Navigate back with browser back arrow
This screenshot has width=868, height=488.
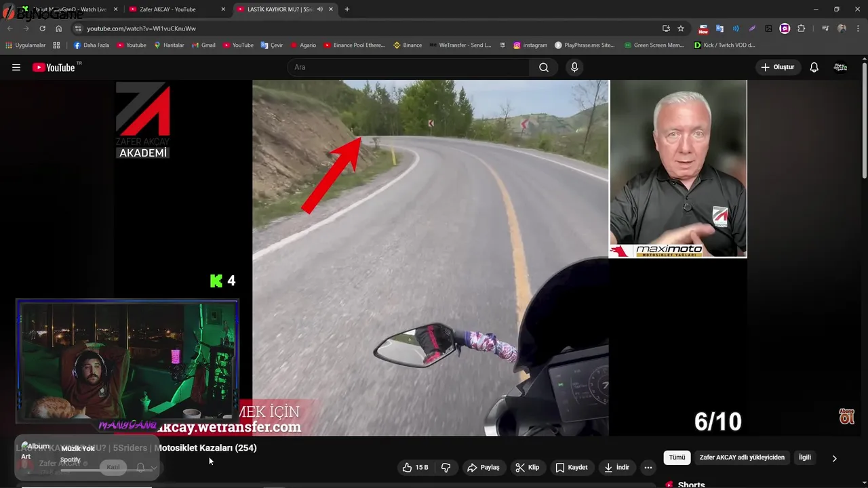click(9, 28)
